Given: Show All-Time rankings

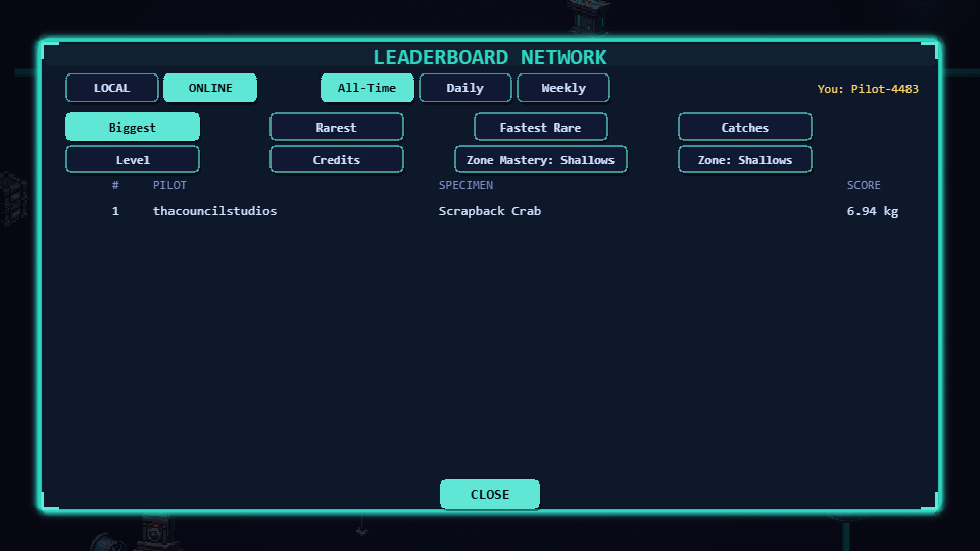Looking at the screenshot, I should [367, 88].
